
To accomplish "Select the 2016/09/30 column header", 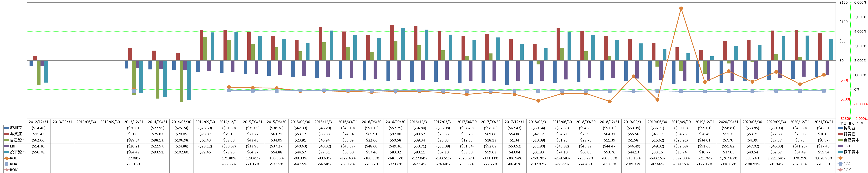I will [396, 122].
